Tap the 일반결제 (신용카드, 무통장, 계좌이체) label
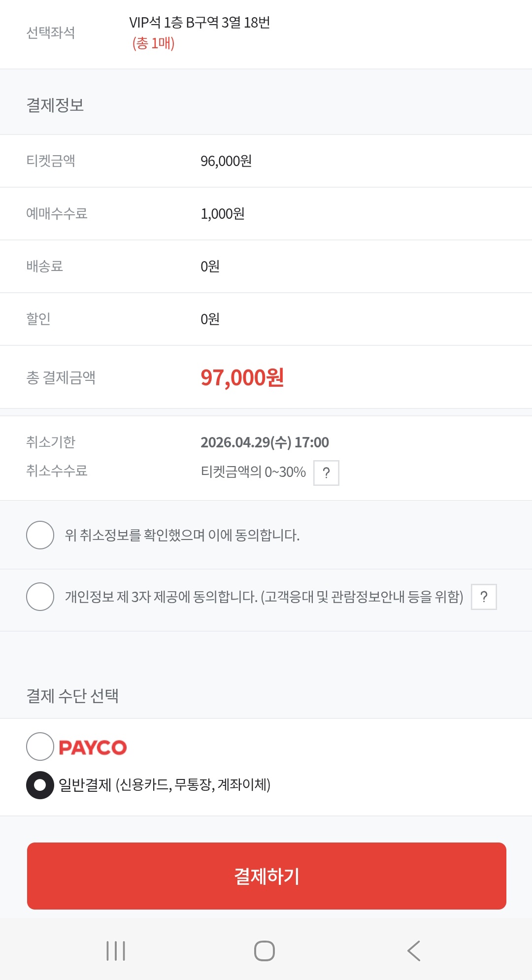The width and height of the screenshot is (532, 980). point(165,784)
